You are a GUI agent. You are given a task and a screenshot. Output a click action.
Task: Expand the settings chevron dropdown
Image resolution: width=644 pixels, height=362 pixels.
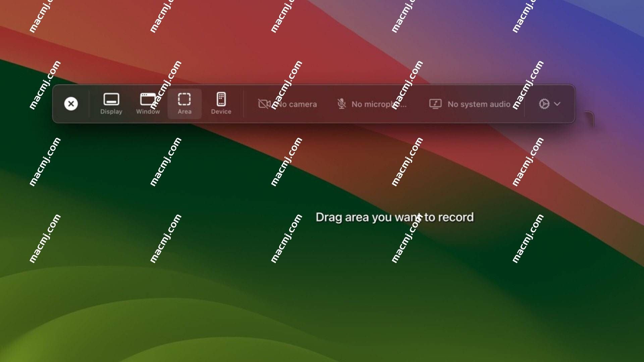[557, 104]
